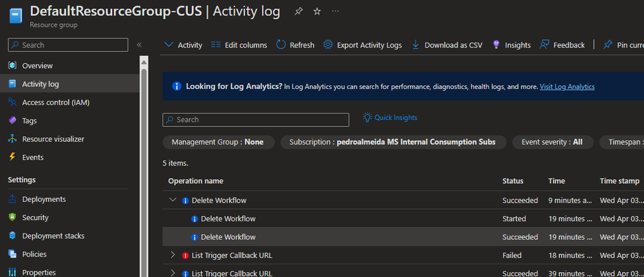This screenshot has width=644, height=277.
Task: Mark resource group as favorite star
Action: tap(317, 11)
